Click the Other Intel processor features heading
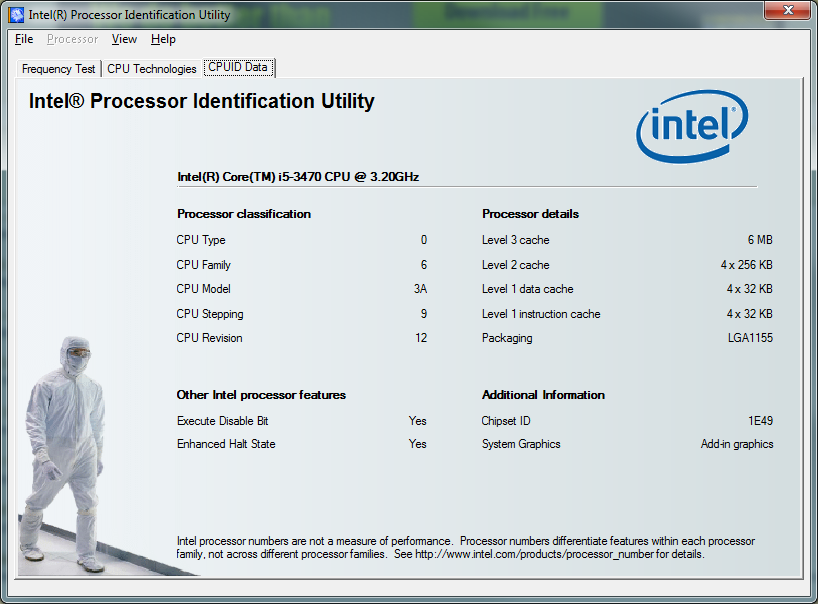 pos(261,395)
